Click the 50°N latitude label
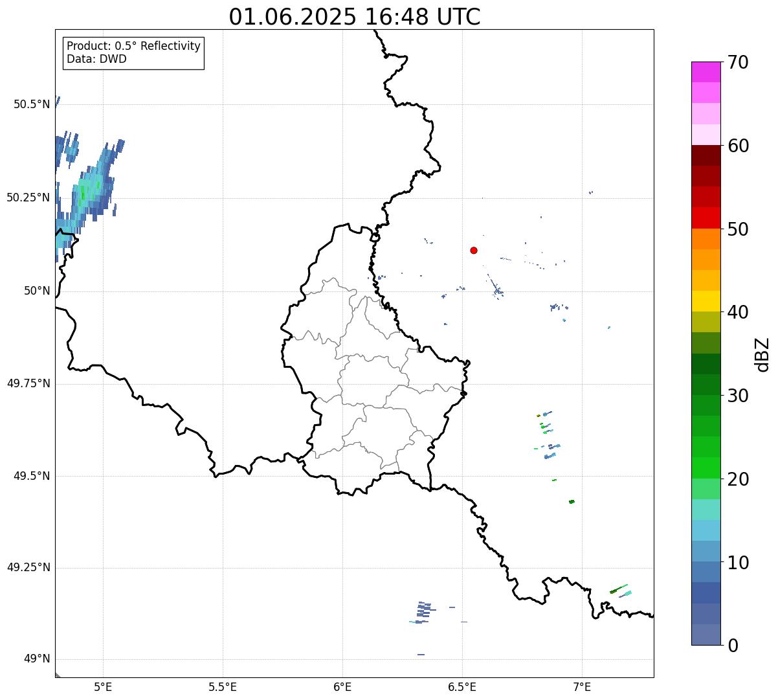Screen dimensions: 778x700 click(x=37, y=291)
